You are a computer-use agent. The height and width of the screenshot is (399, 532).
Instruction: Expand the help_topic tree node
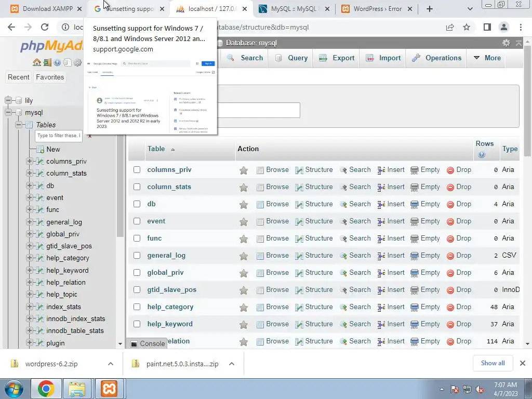point(30,294)
